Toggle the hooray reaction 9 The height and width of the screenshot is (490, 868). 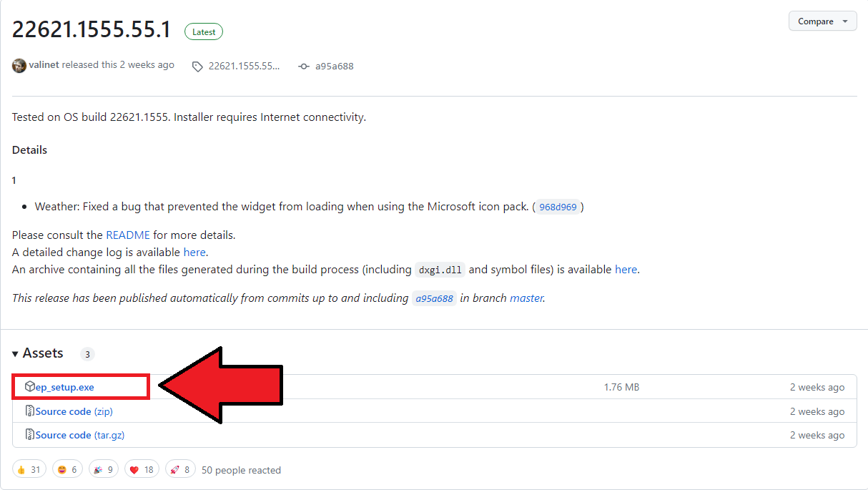(x=104, y=469)
